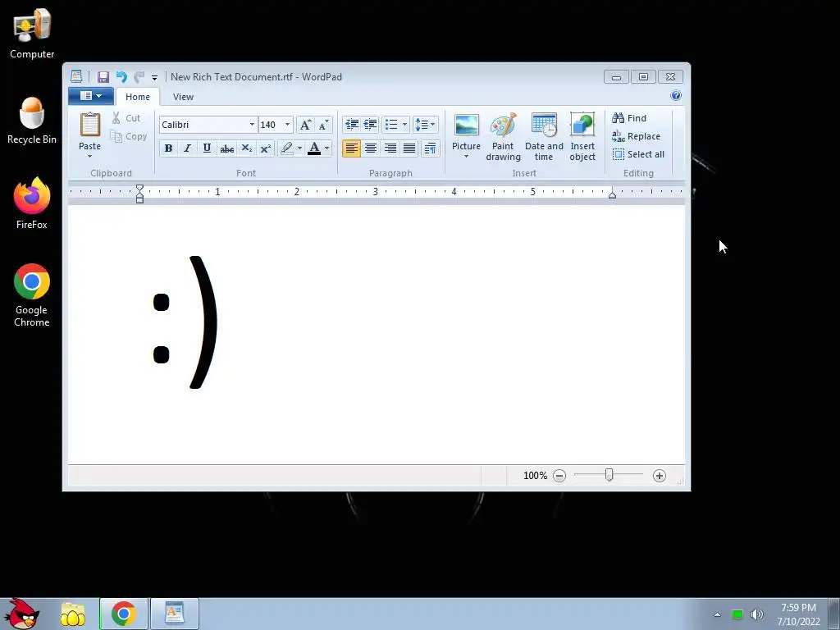Click the zoom in plus button
Image resolution: width=840 pixels, height=630 pixels.
(x=660, y=476)
